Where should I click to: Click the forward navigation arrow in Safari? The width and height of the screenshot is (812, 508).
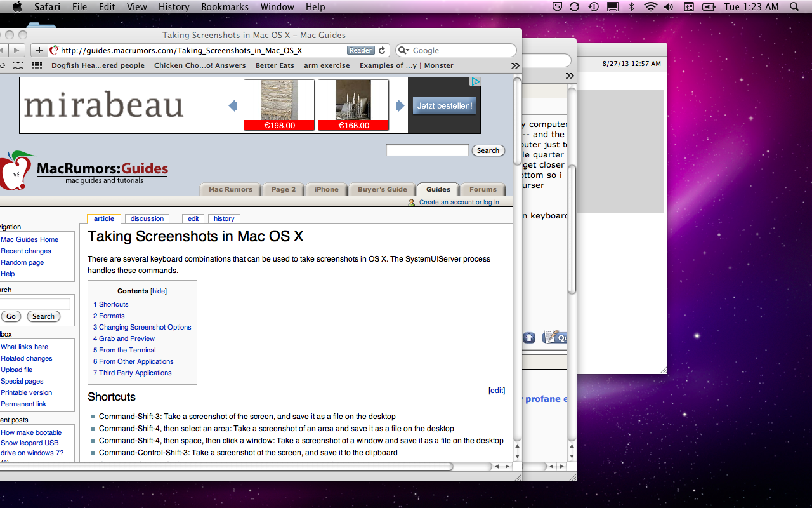[x=17, y=50]
